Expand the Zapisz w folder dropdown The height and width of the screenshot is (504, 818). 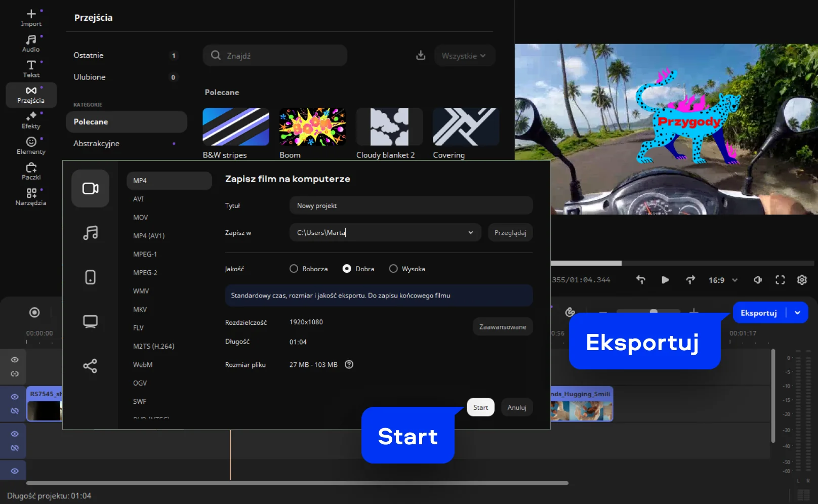pyautogui.click(x=470, y=233)
